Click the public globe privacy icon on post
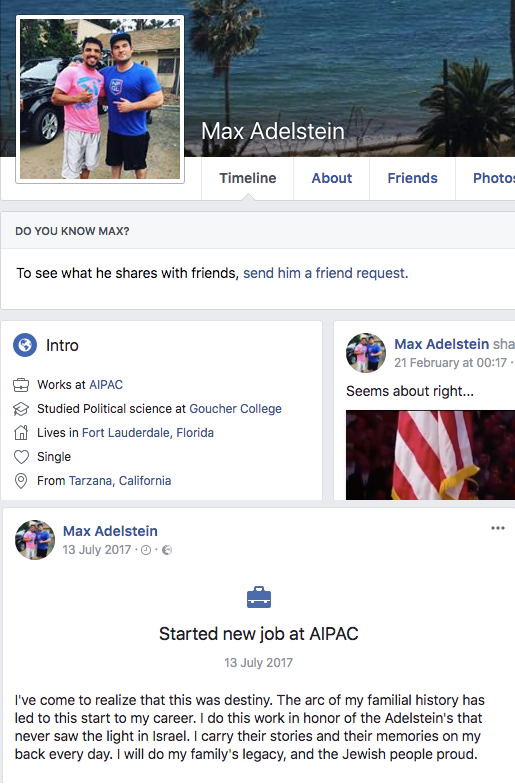The image size is (515, 784). coord(167,550)
